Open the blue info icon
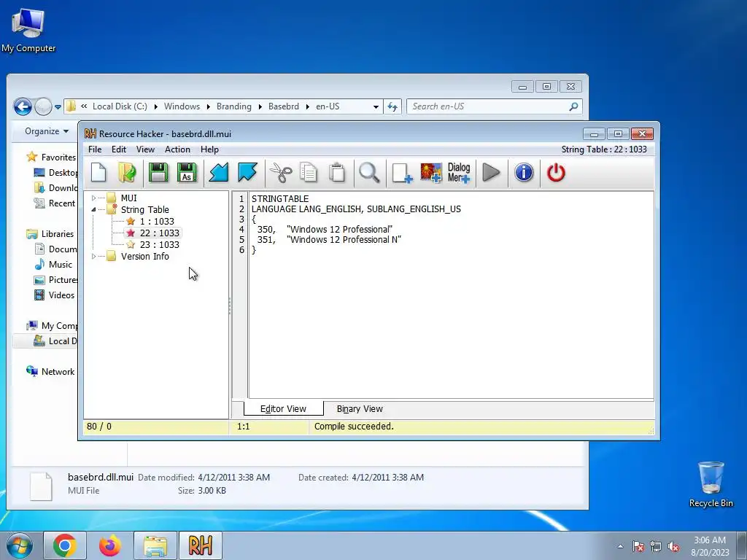This screenshot has height=560, width=747. click(524, 172)
